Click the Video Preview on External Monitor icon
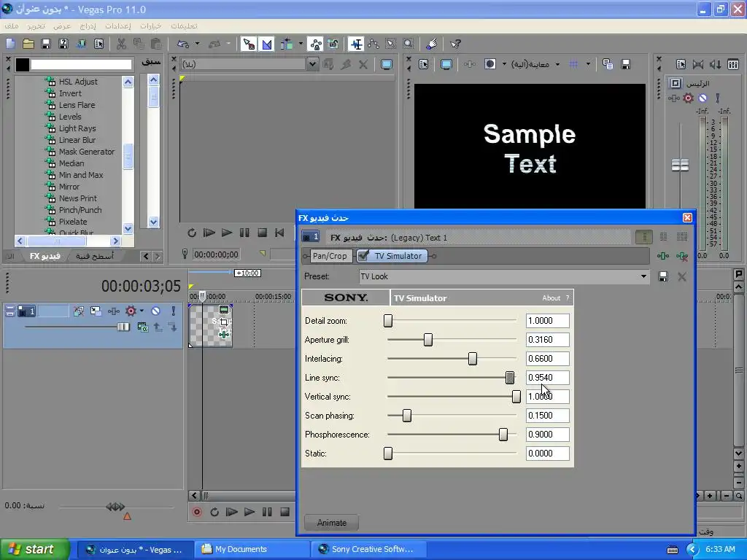This screenshot has height=560, width=747. pyautogui.click(x=446, y=64)
